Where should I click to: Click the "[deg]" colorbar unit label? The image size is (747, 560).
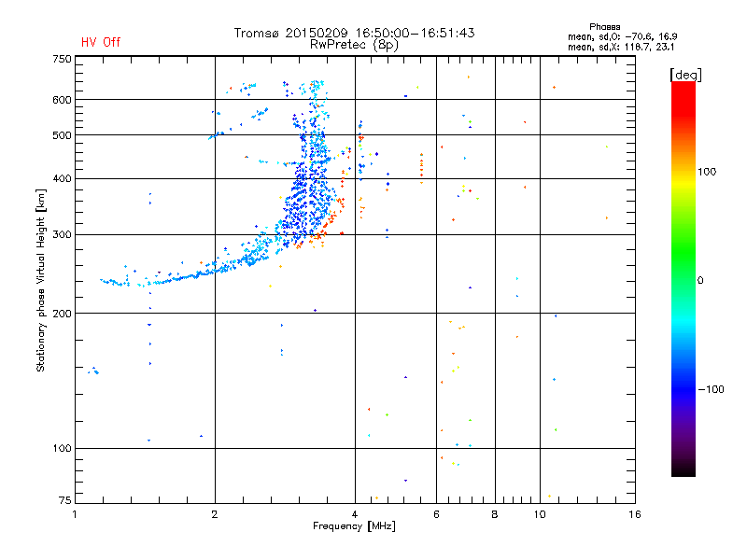pos(685,75)
